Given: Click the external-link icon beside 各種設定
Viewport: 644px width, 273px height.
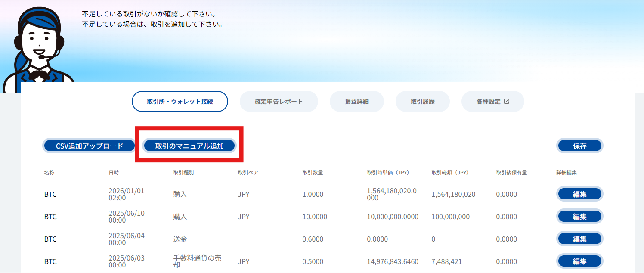Looking at the screenshot, I should click(507, 102).
